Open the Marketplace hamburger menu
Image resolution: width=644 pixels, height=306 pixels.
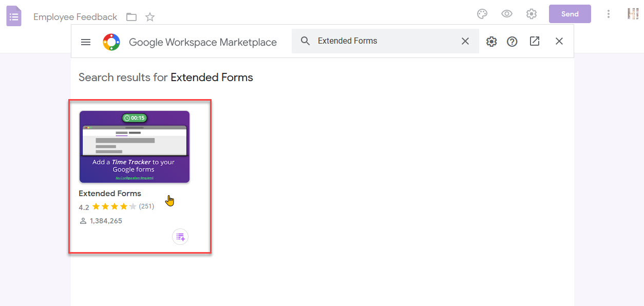click(85, 42)
